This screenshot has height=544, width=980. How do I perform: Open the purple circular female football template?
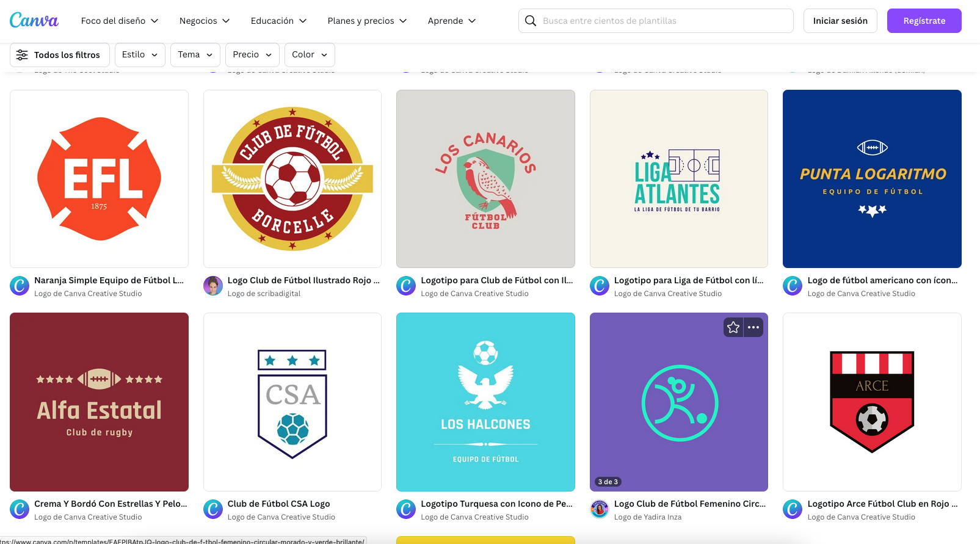click(x=679, y=402)
